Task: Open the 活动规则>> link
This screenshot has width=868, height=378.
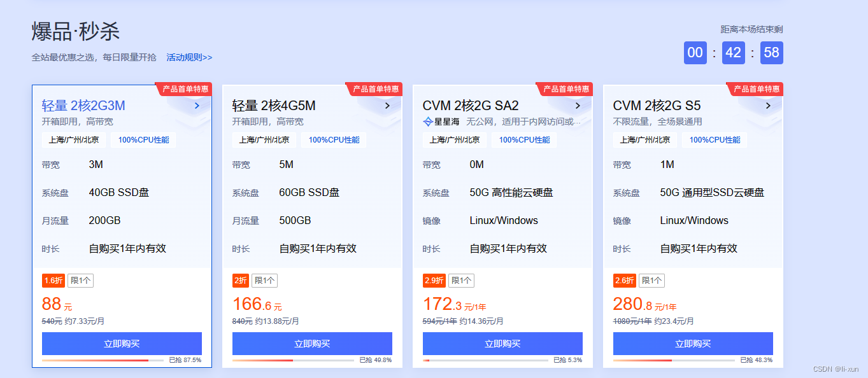Action: coord(188,57)
